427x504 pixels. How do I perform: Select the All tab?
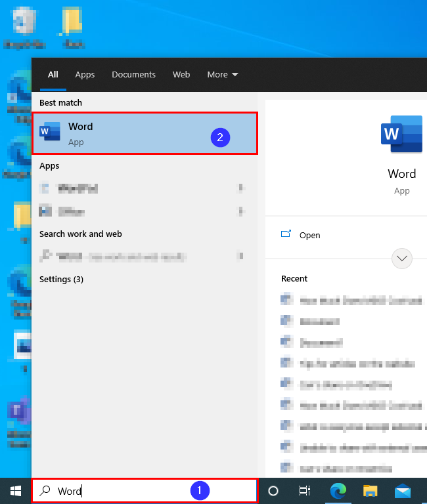[53, 75]
